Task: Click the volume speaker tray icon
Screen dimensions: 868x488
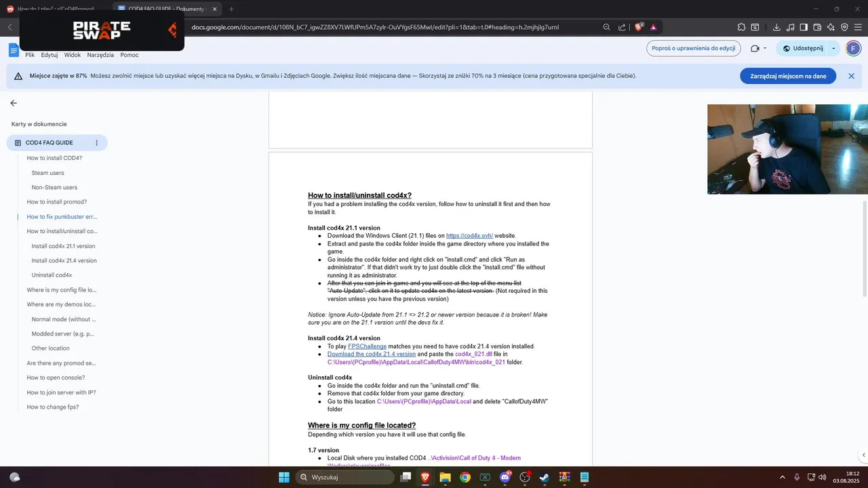Action: 823,477
